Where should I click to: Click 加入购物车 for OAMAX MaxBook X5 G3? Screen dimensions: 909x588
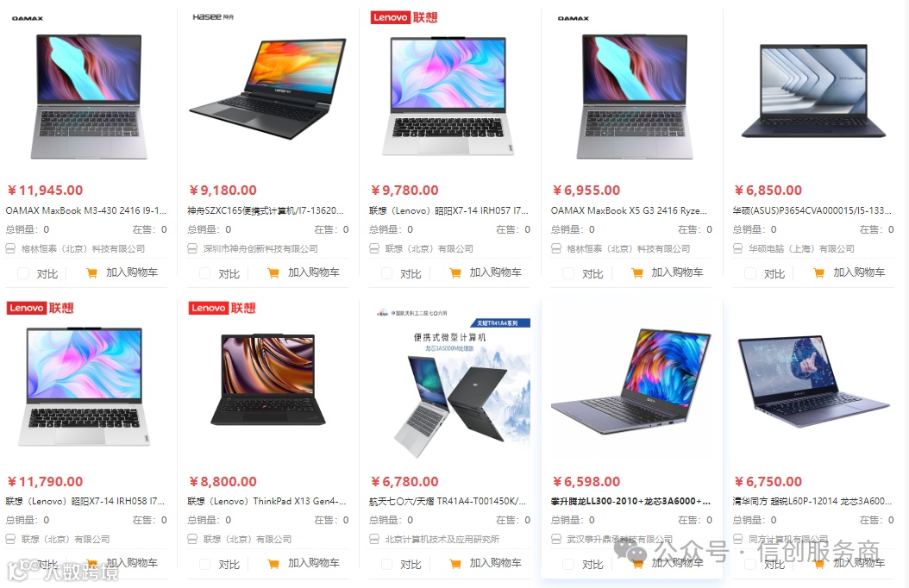[x=677, y=272]
